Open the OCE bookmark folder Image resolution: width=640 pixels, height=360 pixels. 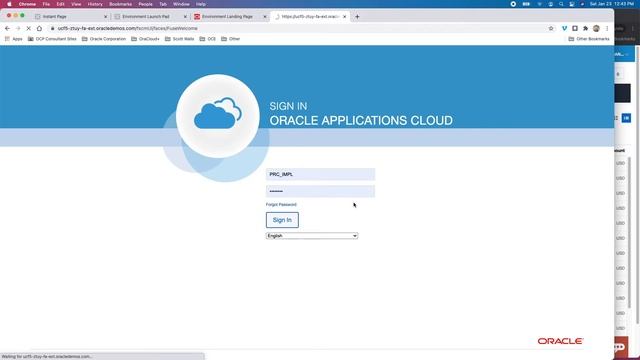coord(207,39)
